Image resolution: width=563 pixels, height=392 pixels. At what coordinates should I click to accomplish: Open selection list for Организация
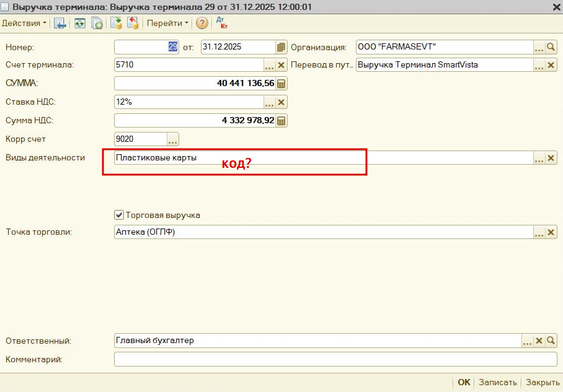click(x=539, y=47)
